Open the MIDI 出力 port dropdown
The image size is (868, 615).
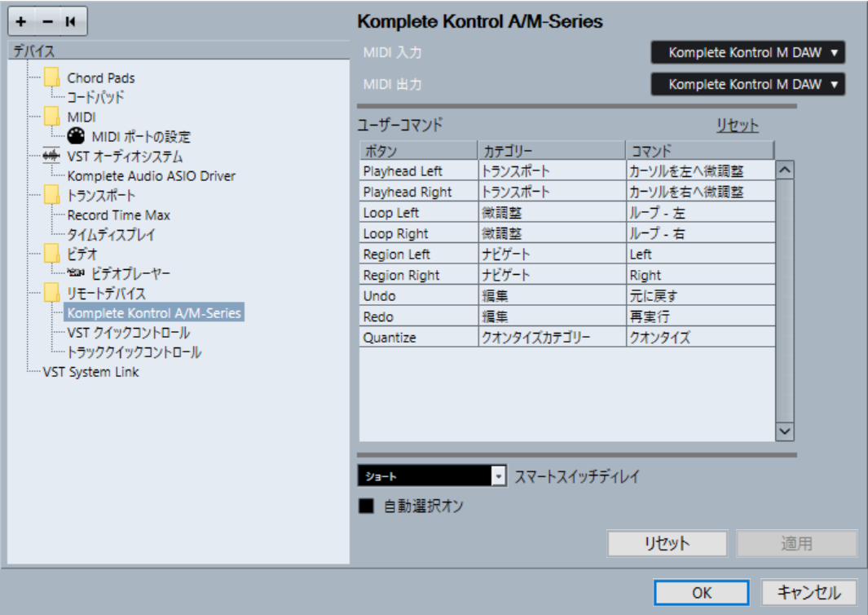(748, 84)
